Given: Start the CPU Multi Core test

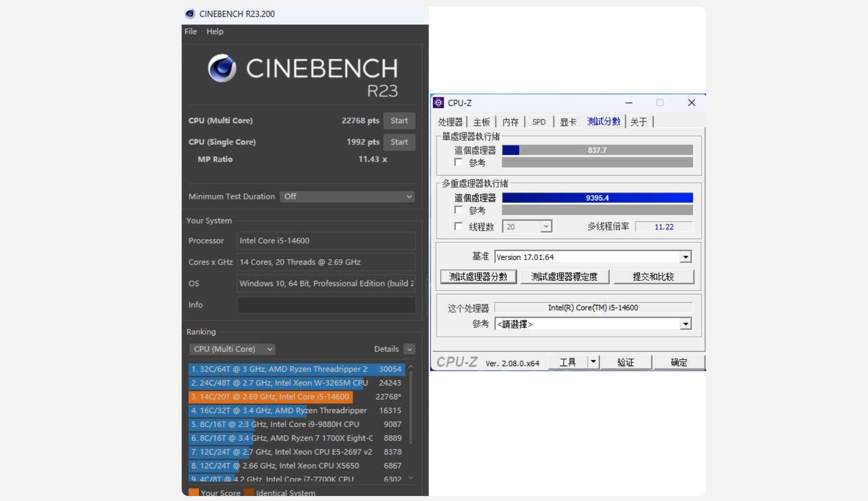Looking at the screenshot, I should coord(399,120).
